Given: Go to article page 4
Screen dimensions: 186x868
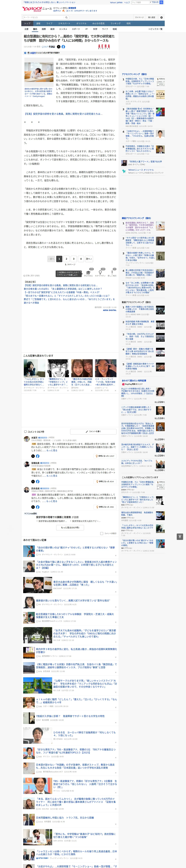Looking at the screenshot, I should coord(81,259).
